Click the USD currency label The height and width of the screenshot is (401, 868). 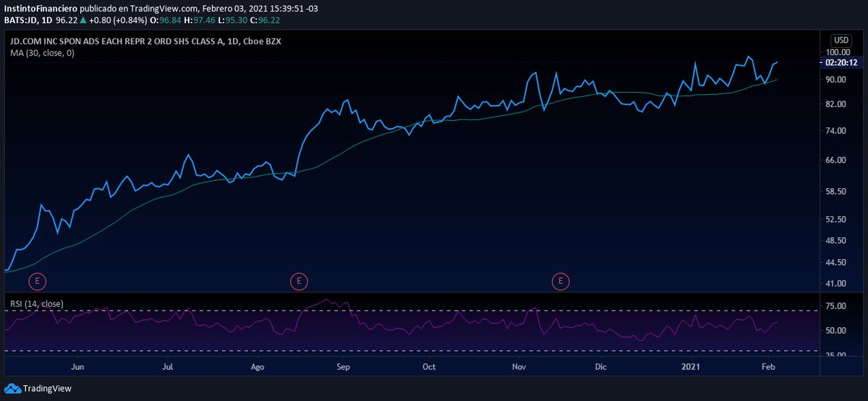pos(841,40)
